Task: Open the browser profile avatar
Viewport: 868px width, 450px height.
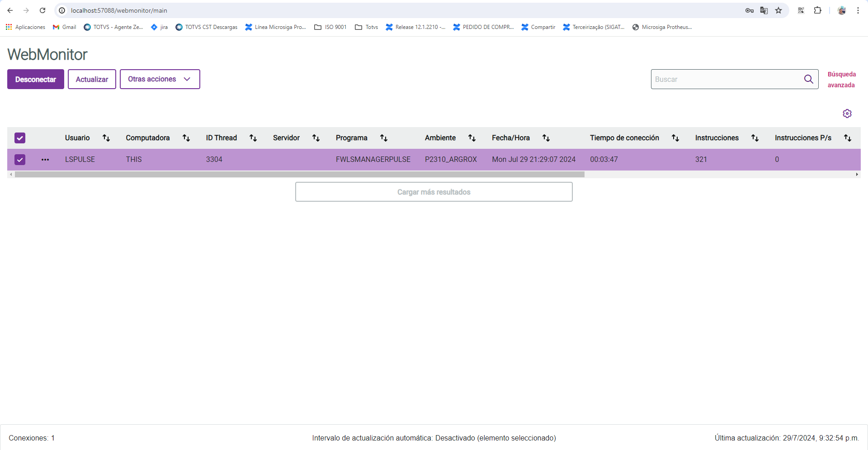Action: (842, 10)
